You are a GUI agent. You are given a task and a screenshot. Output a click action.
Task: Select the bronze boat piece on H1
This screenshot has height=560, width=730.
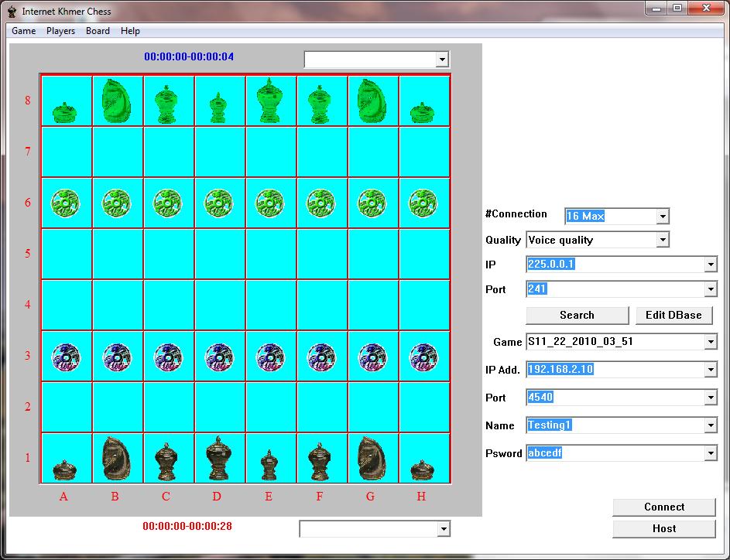422,470
